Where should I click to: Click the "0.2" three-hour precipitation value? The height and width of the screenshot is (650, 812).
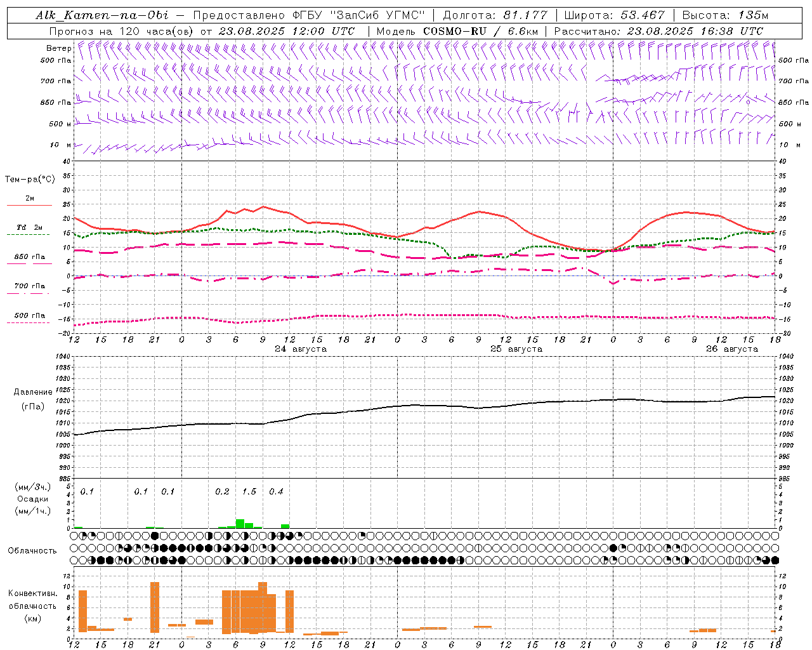click(x=222, y=491)
